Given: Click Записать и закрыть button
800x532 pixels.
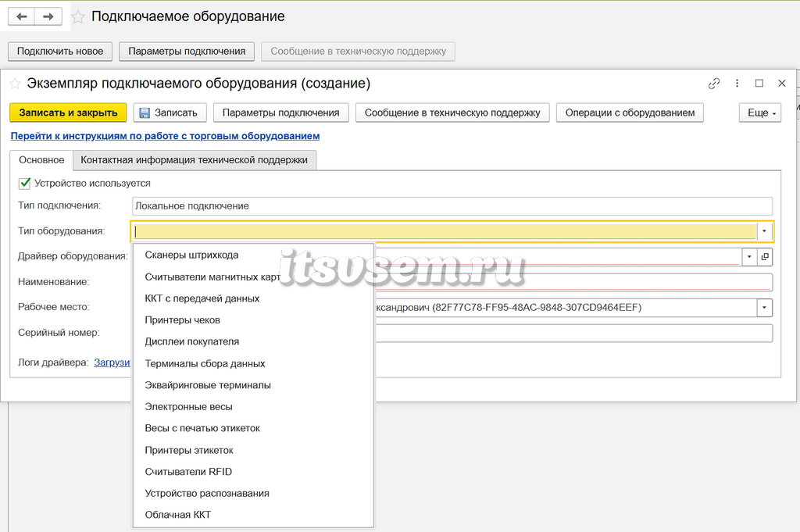Looking at the screenshot, I should pos(68,112).
